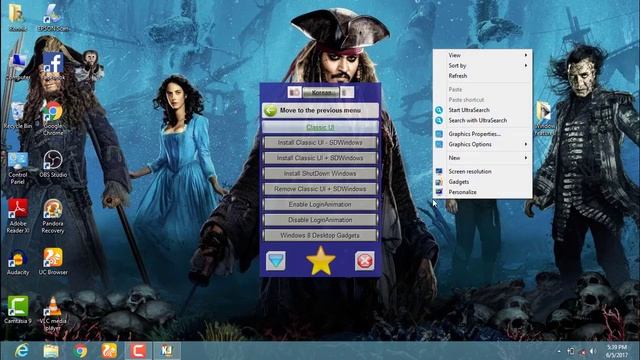640x360 pixels.
Task: Select the Pandora Recovery desktop icon
Action: (x=53, y=216)
